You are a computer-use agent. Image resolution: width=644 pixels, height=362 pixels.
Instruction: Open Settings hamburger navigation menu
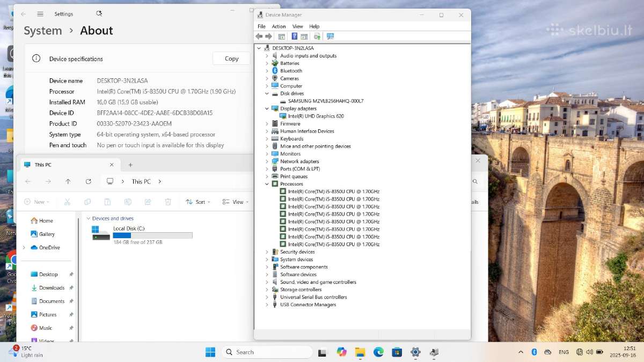pos(40,14)
